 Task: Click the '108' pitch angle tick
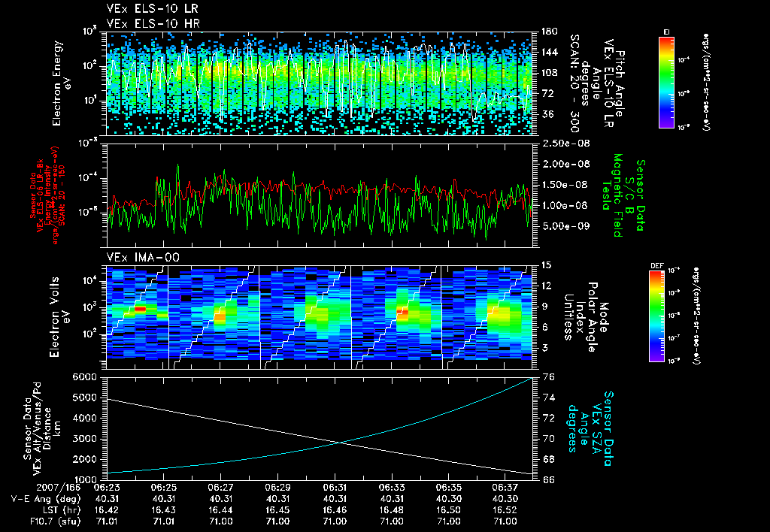549,73
